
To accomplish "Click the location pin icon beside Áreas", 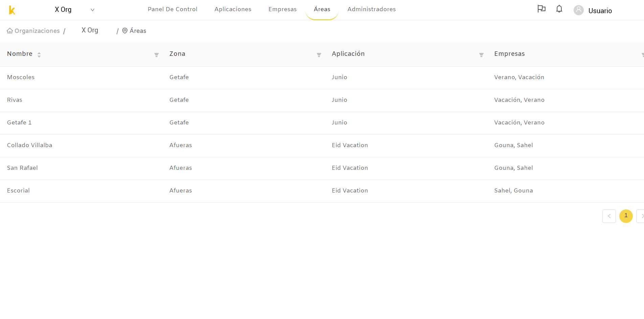I will tap(125, 31).
